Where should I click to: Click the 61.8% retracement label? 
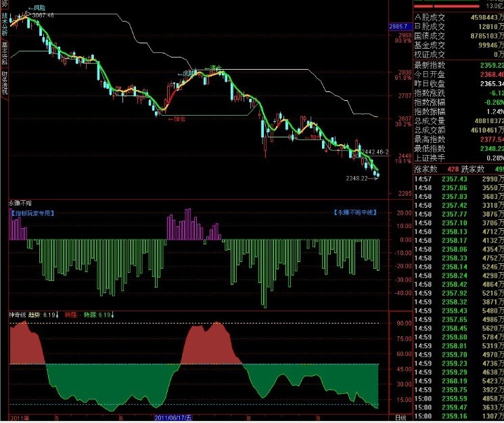(403, 78)
